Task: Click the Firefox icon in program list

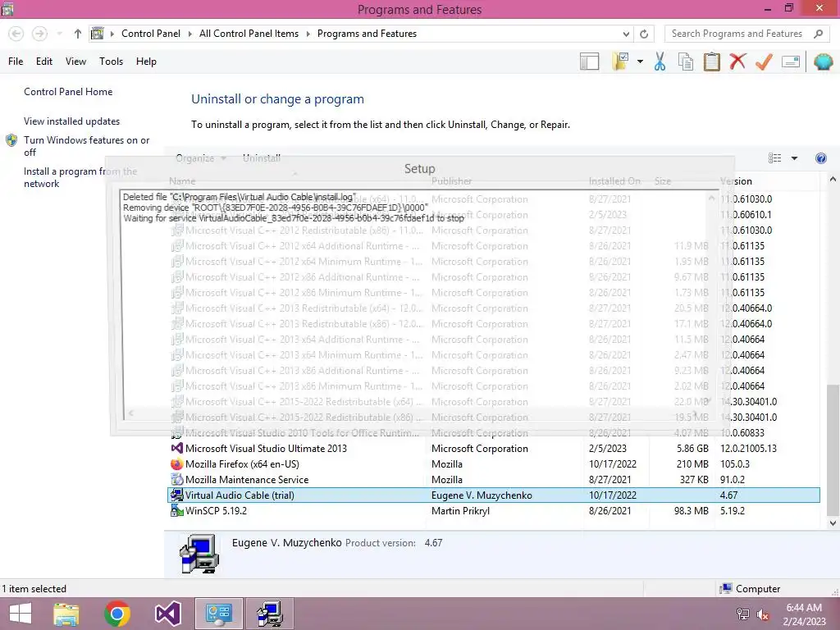Action: coord(177,464)
